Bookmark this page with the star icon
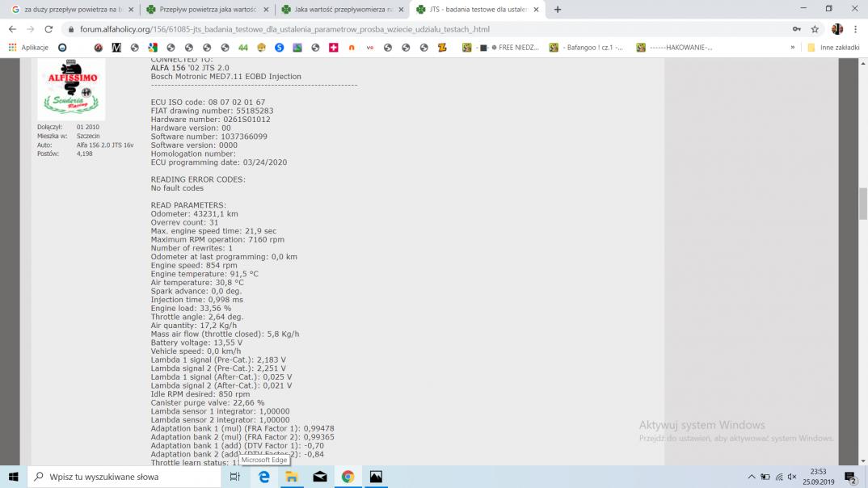The height and width of the screenshot is (488, 868). tap(815, 29)
